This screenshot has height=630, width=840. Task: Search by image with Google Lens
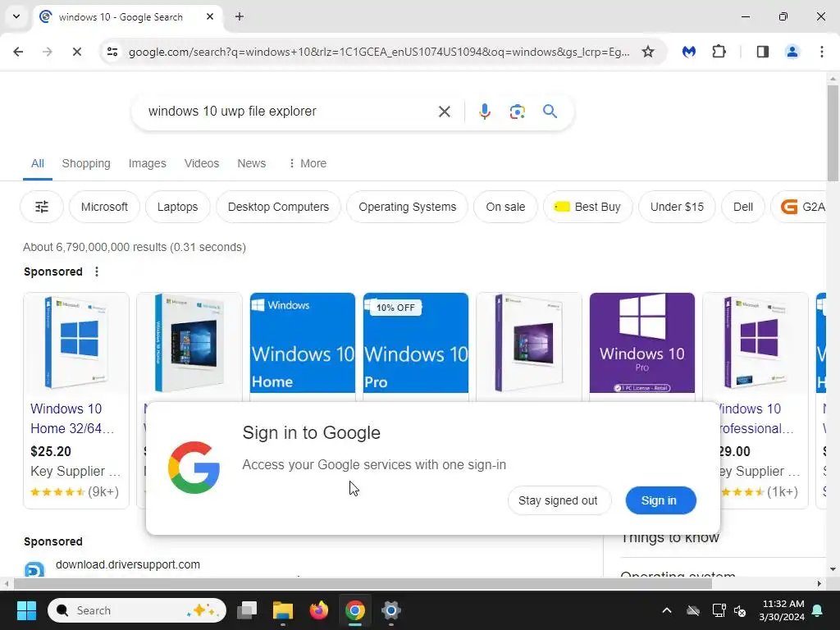point(517,112)
